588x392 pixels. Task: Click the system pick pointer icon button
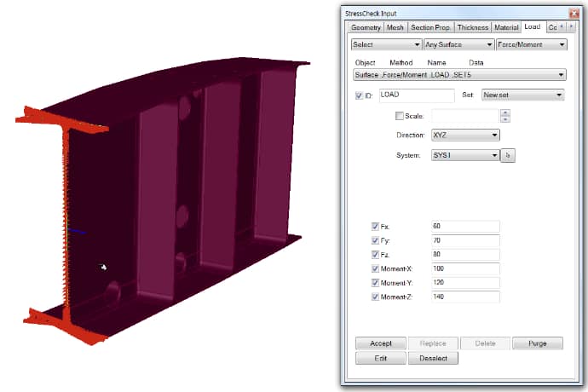[x=510, y=155]
